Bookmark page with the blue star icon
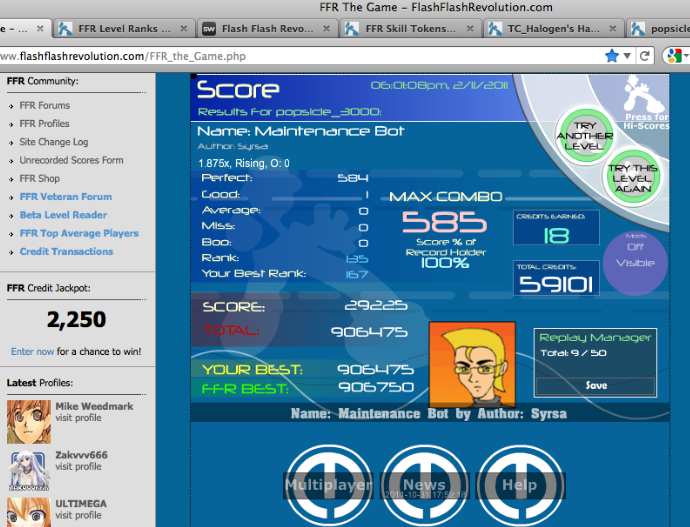 pyautogui.click(x=612, y=56)
